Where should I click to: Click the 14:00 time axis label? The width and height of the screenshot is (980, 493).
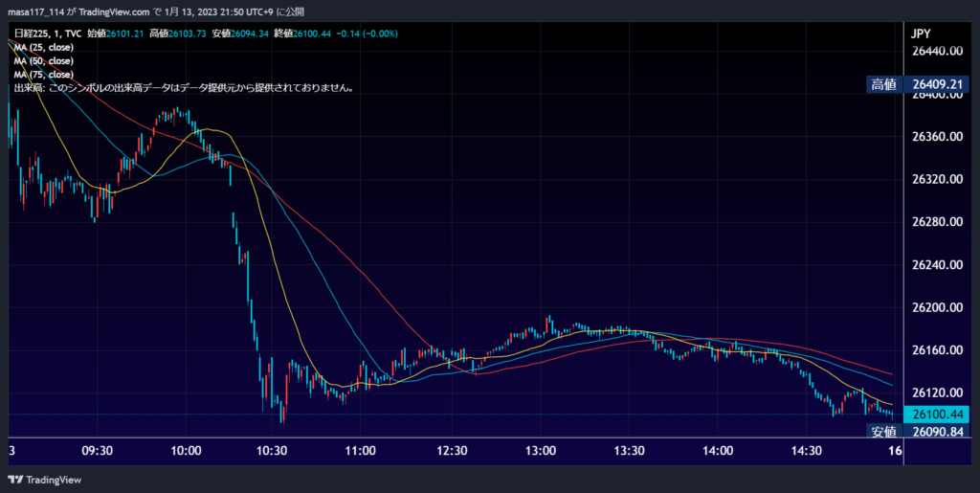point(718,451)
